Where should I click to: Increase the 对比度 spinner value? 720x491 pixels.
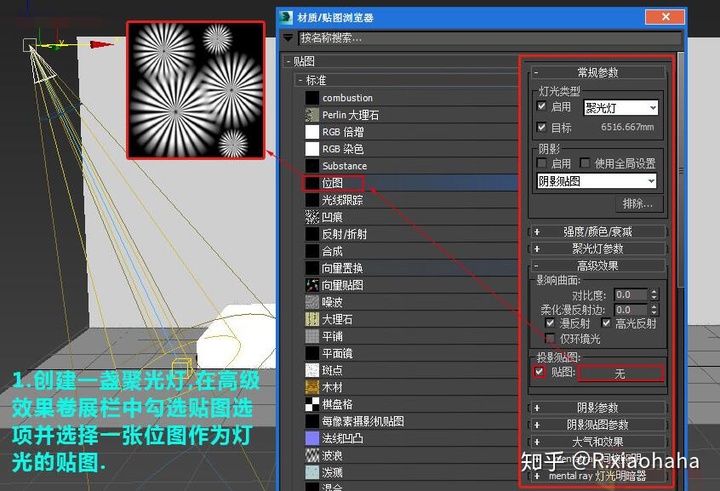click(654, 291)
